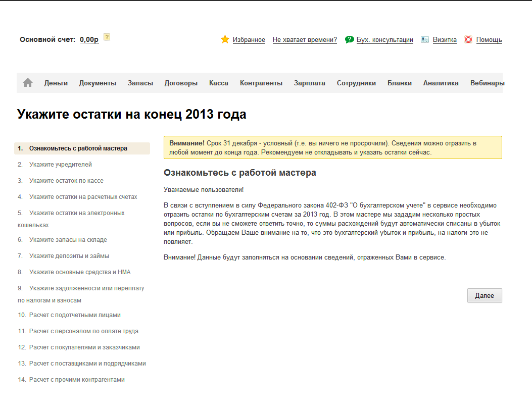Select step 5 остатки на электронных кошельках
532x413 pixels.
point(71,219)
